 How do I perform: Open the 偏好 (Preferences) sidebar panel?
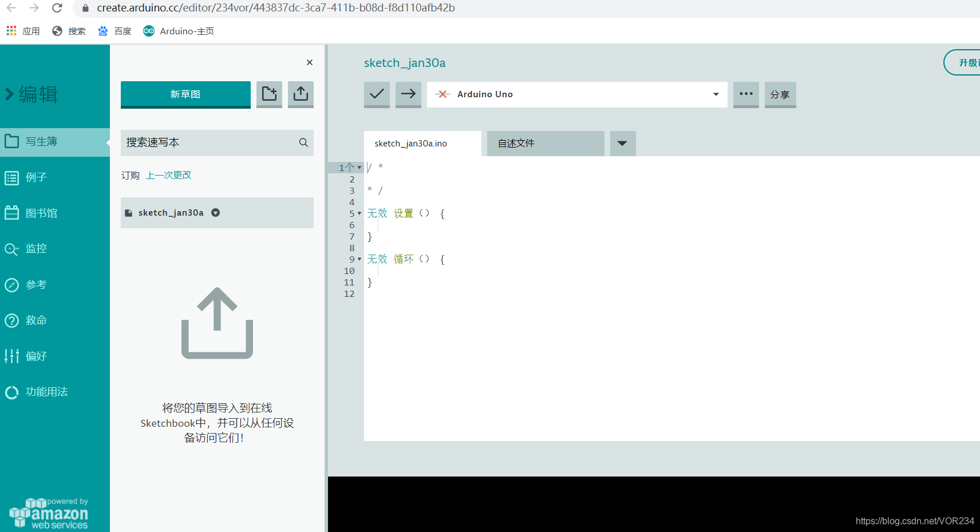[35, 356]
